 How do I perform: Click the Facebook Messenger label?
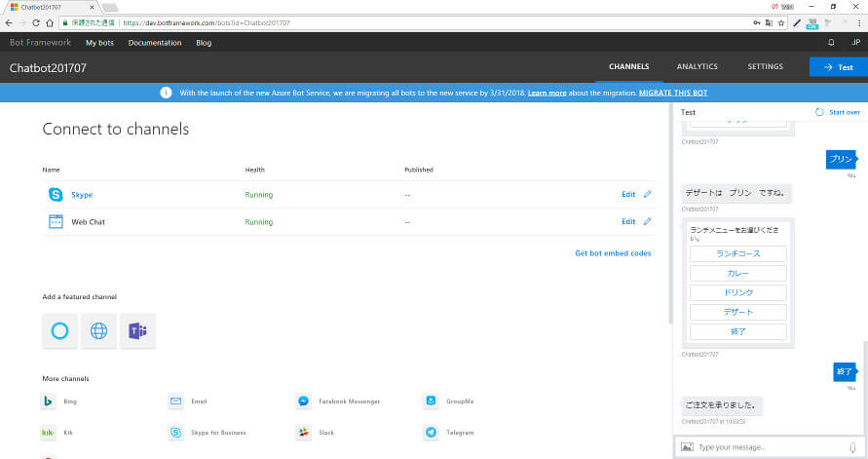[350, 402]
